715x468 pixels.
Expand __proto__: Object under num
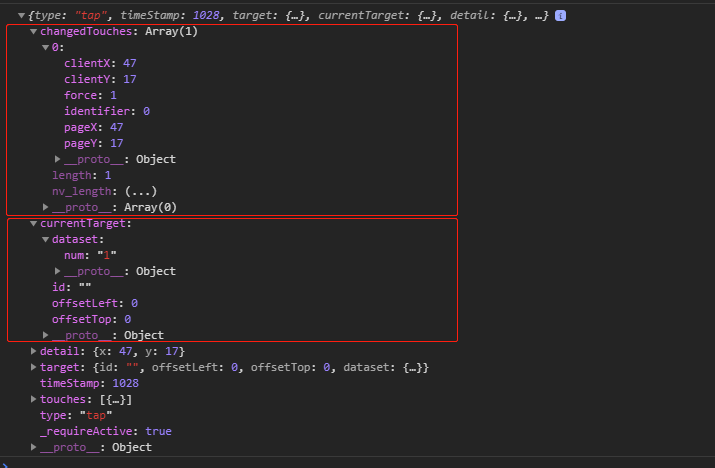tap(57, 271)
